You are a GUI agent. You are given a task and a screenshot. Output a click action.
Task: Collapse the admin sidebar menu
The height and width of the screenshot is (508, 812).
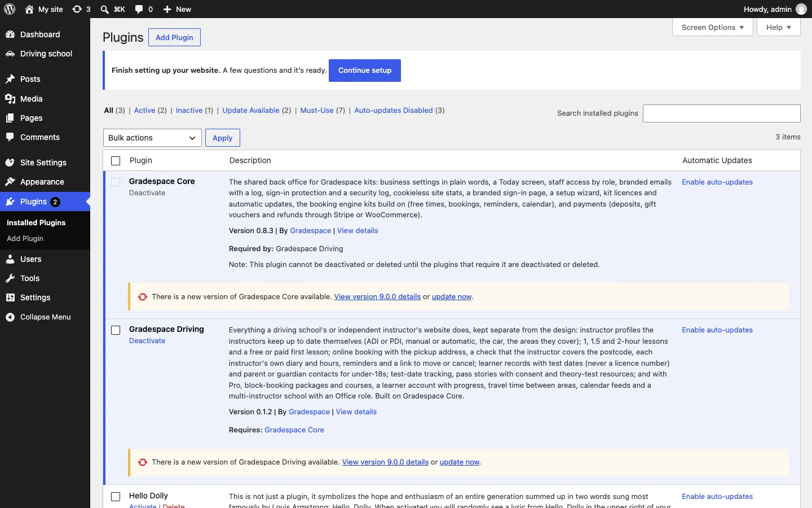45,317
